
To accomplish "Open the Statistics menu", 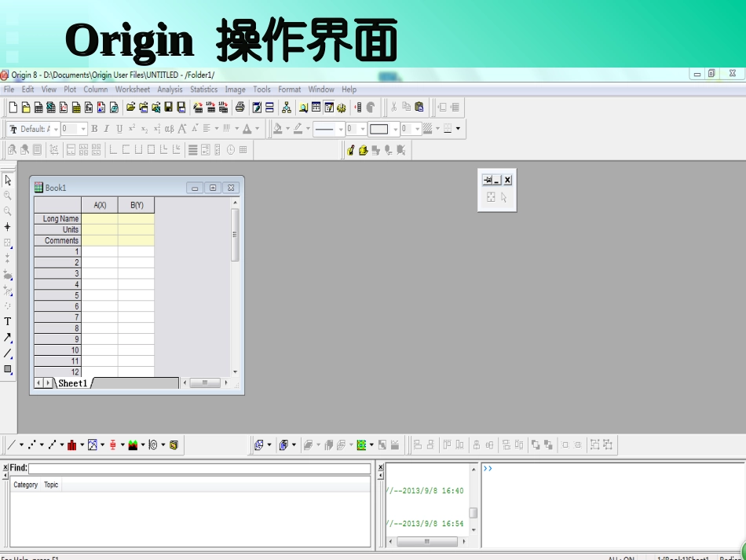I will coord(203,90).
